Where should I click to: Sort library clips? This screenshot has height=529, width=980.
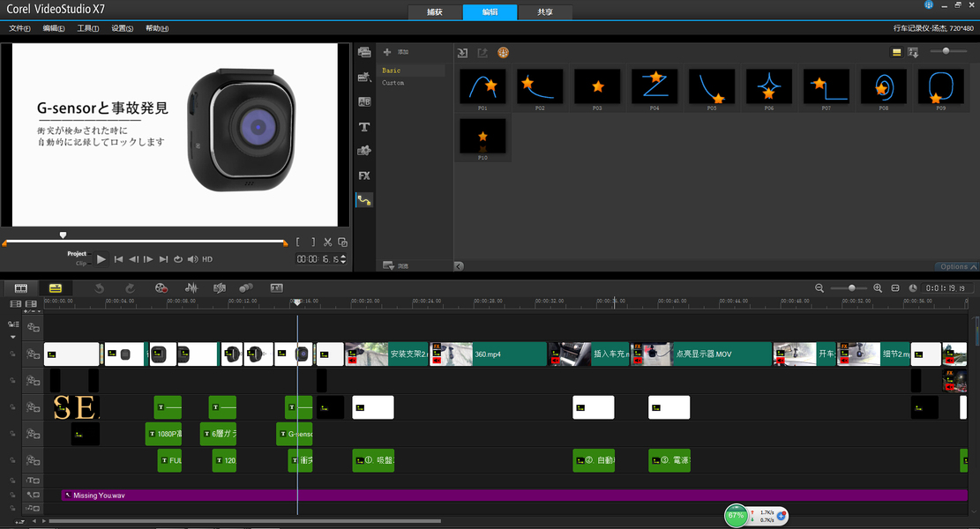tap(913, 53)
